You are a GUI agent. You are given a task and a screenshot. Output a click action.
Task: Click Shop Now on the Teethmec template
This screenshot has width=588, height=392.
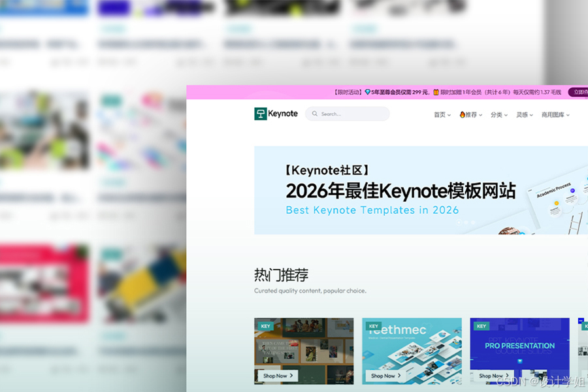pos(386,376)
